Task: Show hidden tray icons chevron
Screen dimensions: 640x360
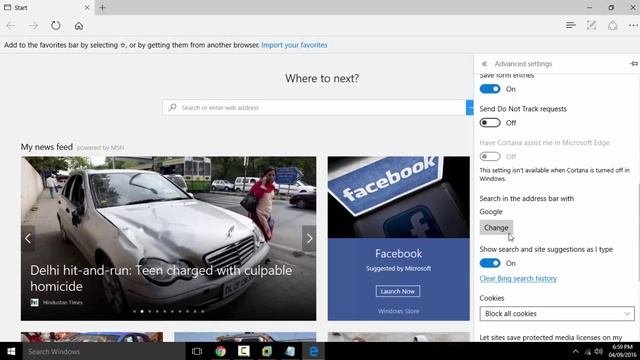Action: tap(576, 351)
